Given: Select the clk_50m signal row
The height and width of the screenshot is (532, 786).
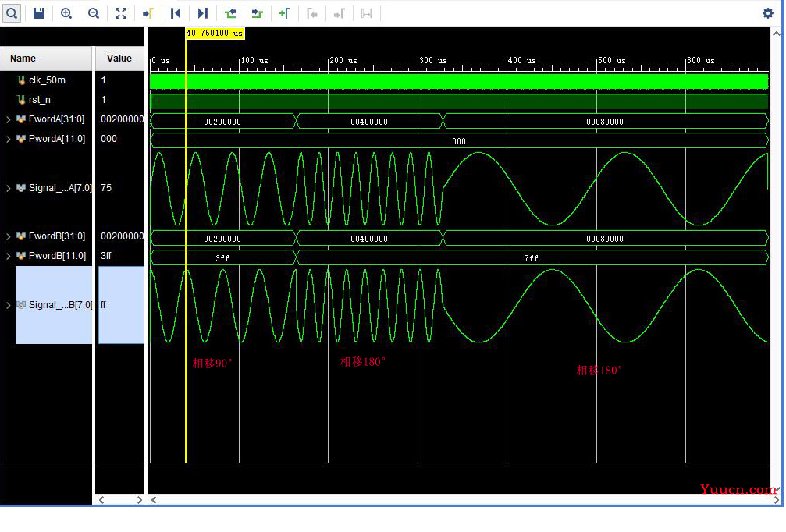Looking at the screenshot, I should coord(47,80).
